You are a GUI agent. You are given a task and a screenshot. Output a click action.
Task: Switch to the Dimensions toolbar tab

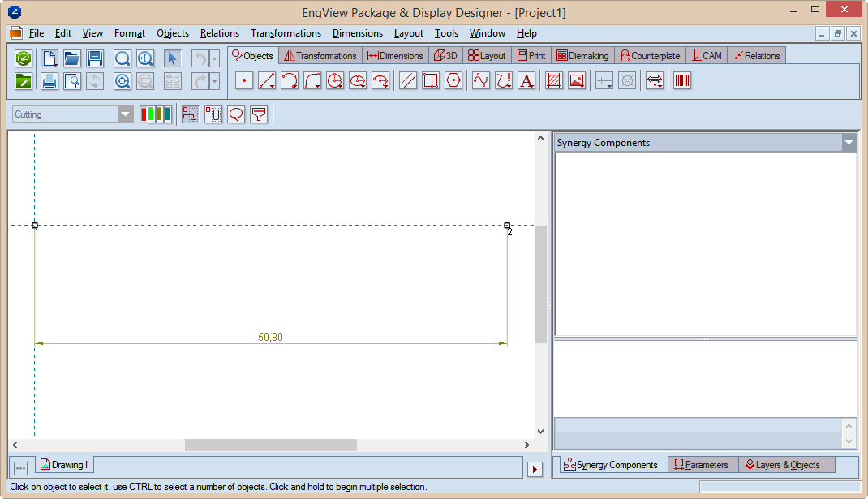[x=395, y=56]
